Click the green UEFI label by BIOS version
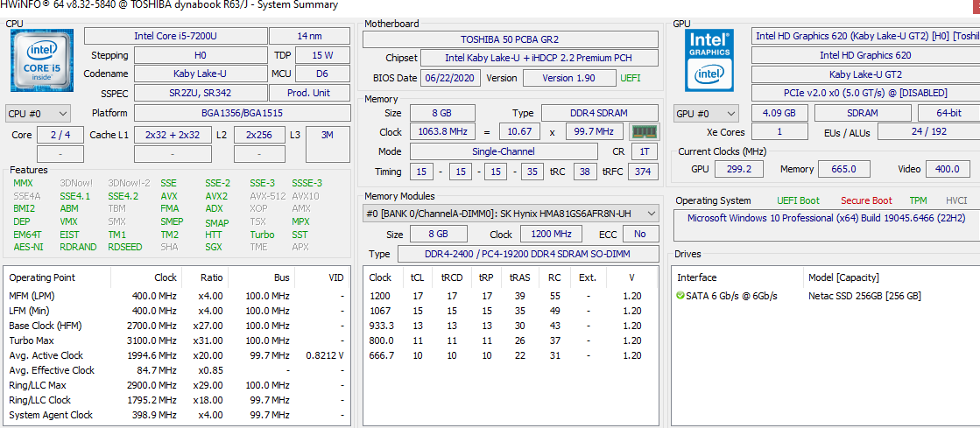This screenshot has height=428, width=980. [630, 78]
